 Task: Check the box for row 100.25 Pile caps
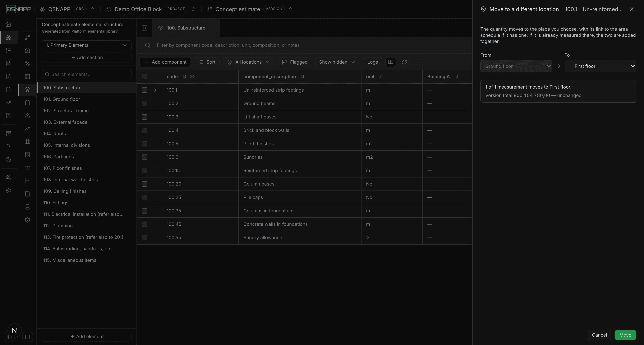pos(145,197)
